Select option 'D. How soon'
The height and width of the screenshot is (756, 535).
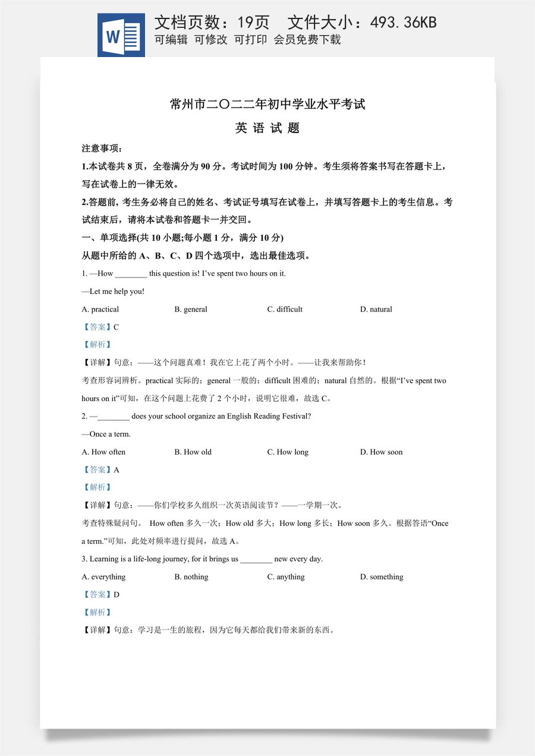tap(381, 452)
